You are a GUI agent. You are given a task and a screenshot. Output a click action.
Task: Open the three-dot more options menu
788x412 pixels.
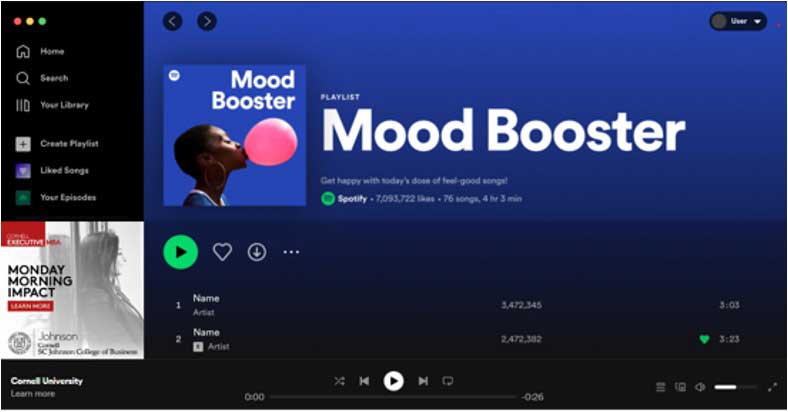(x=291, y=252)
